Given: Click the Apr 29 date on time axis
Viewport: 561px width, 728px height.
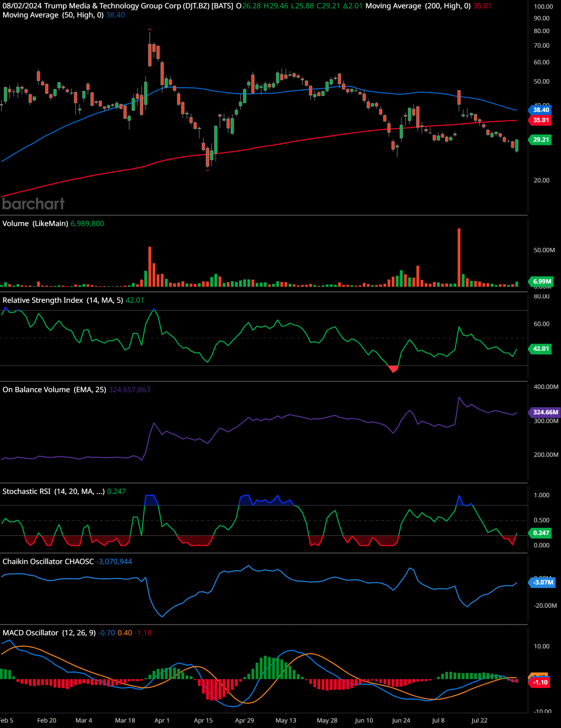Looking at the screenshot, I should click(245, 720).
